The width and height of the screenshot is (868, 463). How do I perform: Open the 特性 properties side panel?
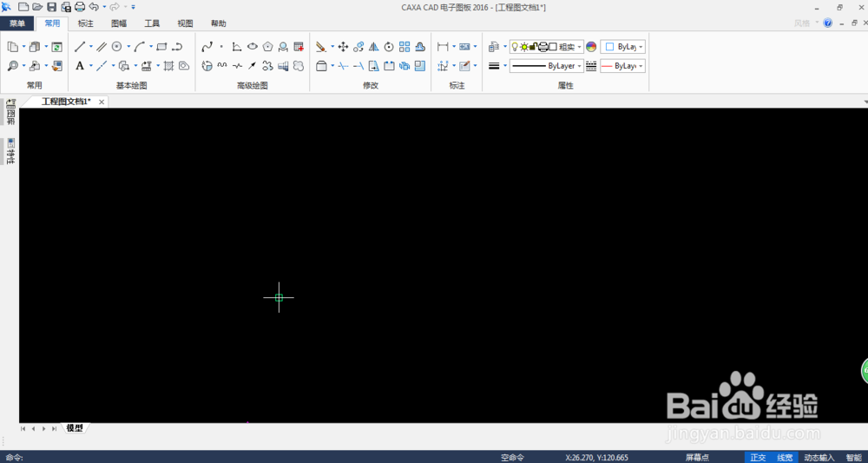coord(10,151)
